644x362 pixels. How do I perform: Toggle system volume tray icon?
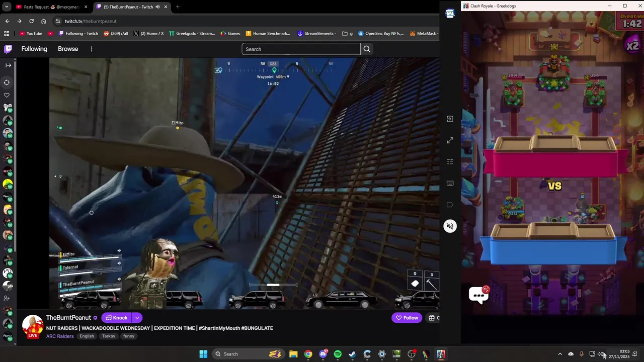(x=601, y=354)
